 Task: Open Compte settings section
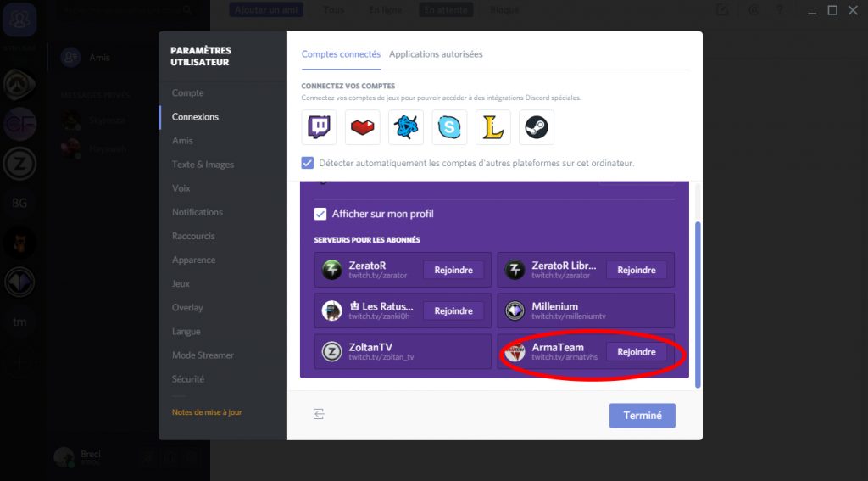tap(187, 93)
